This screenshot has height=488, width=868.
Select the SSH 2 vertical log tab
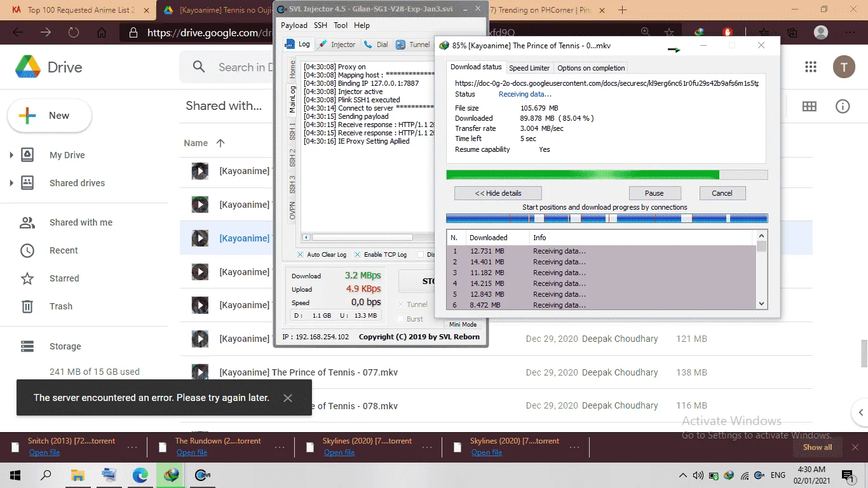(292, 157)
